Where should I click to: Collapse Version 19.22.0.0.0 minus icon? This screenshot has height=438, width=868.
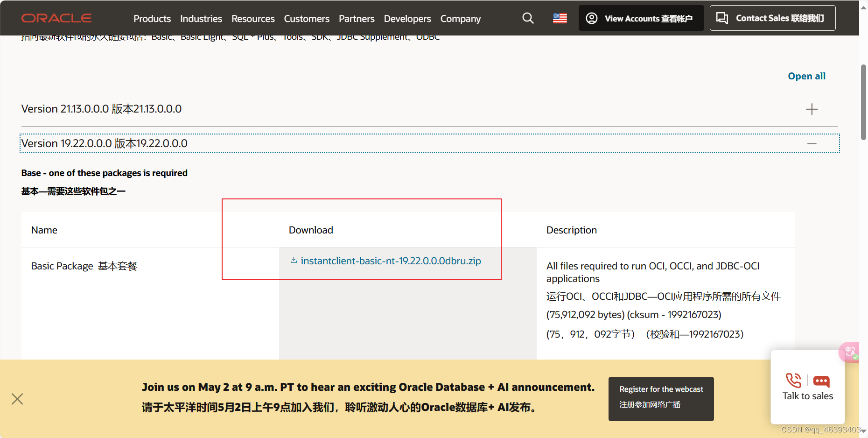coord(812,144)
